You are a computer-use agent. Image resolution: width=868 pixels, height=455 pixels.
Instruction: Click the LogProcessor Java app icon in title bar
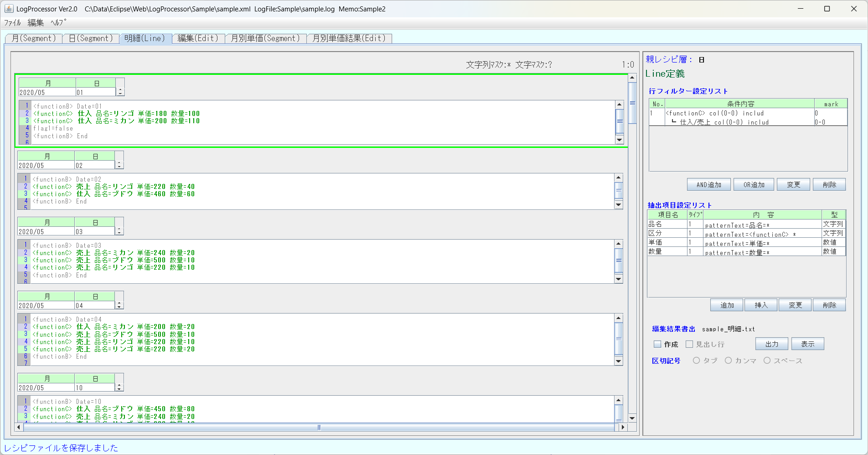coord(9,9)
